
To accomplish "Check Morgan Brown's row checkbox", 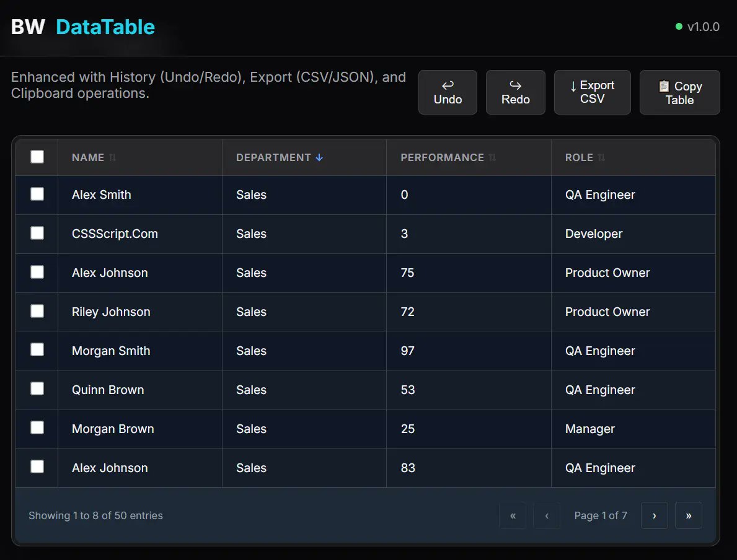I will [37, 428].
